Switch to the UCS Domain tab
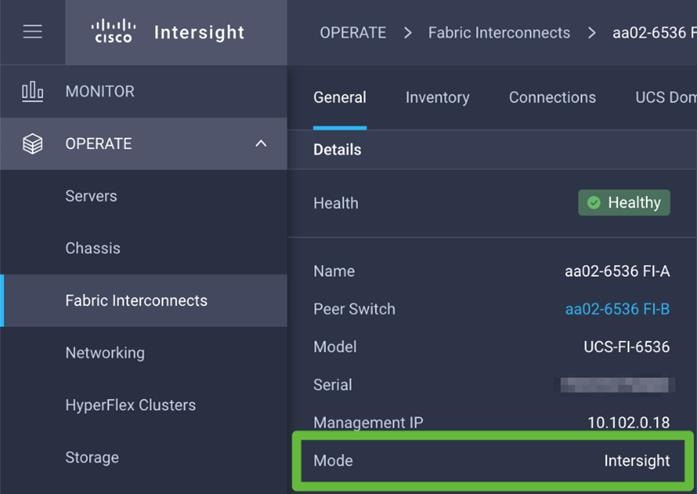The image size is (697, 494). 665,97
